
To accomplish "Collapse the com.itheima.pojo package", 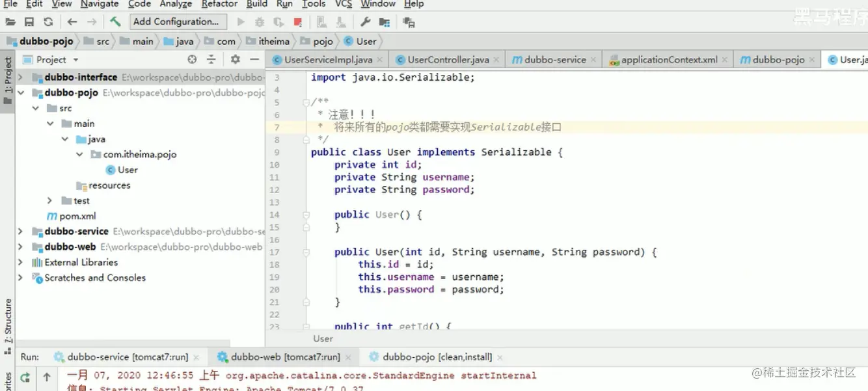I will (79, 154).
